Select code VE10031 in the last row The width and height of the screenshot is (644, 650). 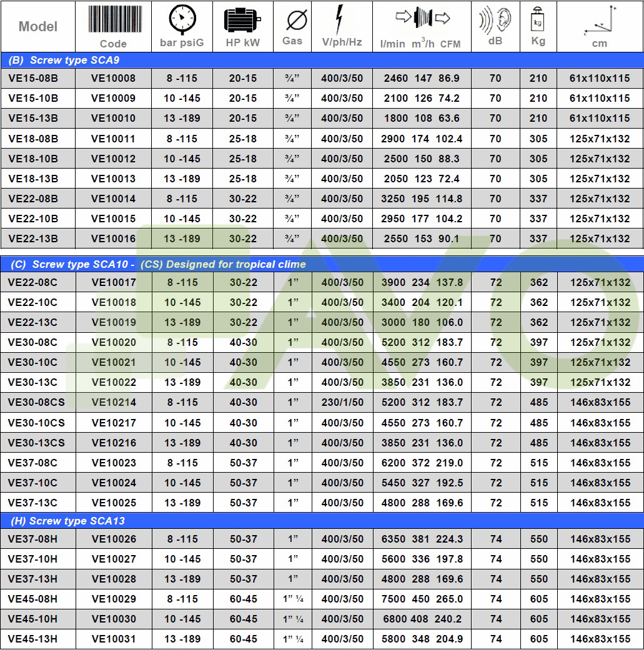(113, 639)
